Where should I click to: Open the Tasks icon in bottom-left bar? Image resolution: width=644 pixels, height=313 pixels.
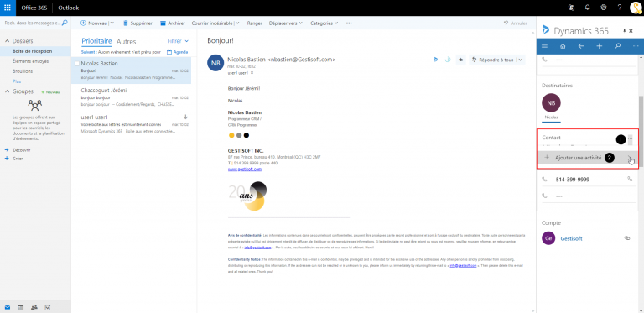pyautogui.click(x=47, y=307)
